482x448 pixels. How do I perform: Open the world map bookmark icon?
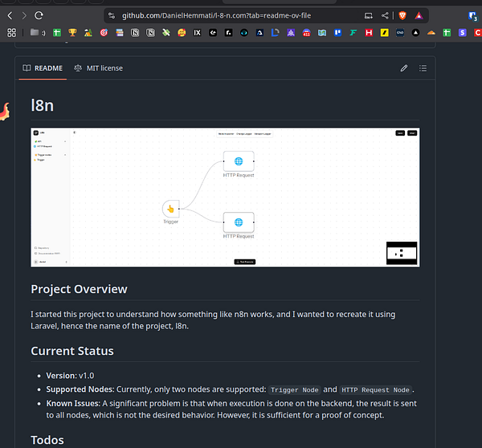(322, 33)
